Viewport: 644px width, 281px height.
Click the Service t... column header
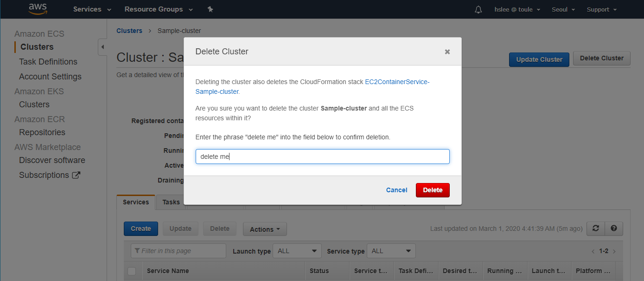tap(371, 271)
